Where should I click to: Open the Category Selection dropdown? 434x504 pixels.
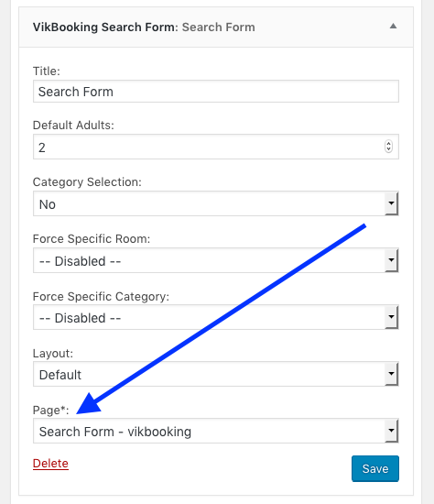(x=216, y=203)
